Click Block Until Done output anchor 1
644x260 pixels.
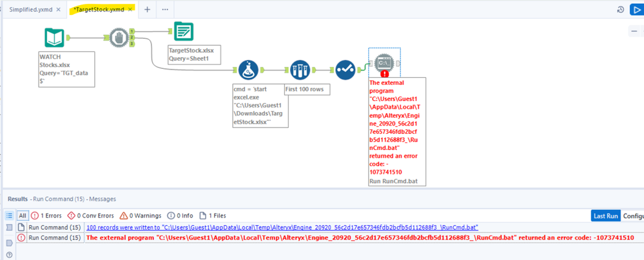click(132, 31)
